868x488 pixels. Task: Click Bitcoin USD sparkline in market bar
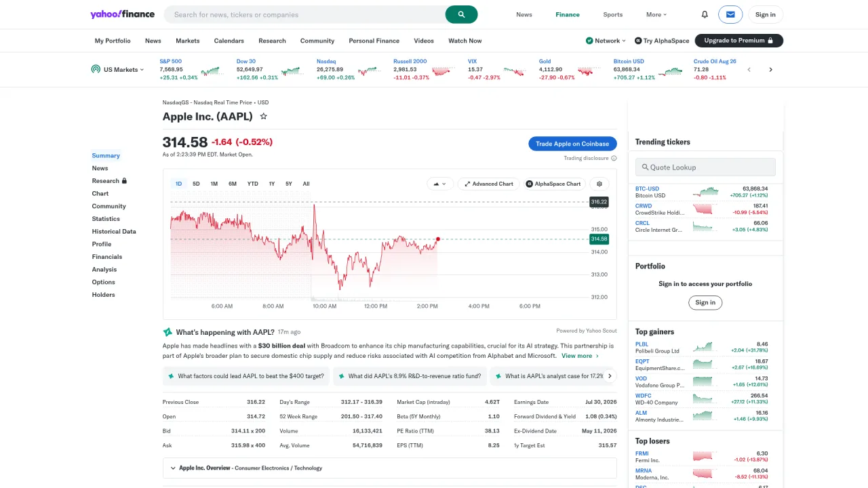672,70
